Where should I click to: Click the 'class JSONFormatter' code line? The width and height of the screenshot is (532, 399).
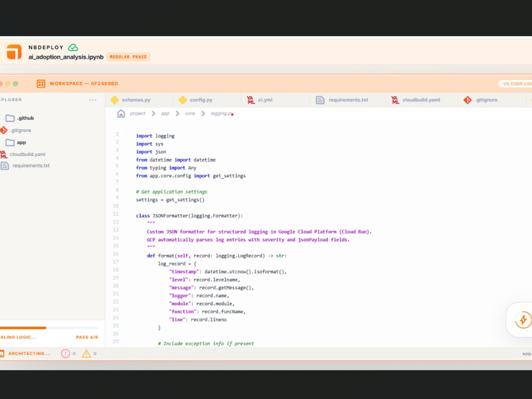pyautogui.click(x=189, y=216)
